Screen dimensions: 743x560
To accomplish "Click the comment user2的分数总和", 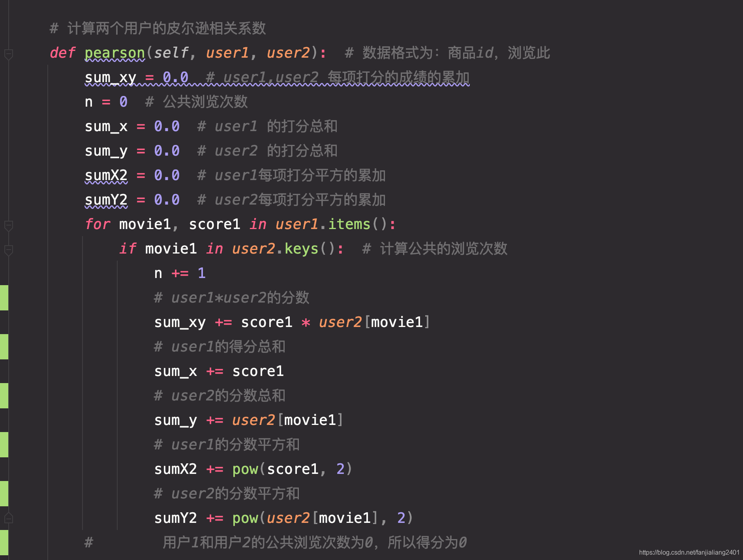I will (x=220, y=396).
